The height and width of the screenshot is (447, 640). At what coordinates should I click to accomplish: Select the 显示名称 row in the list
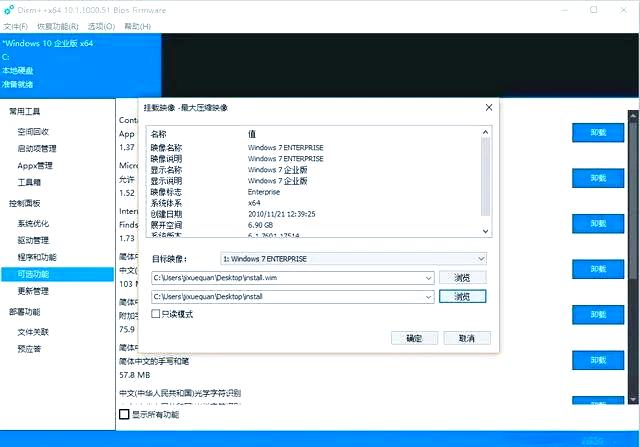[314, 170]
